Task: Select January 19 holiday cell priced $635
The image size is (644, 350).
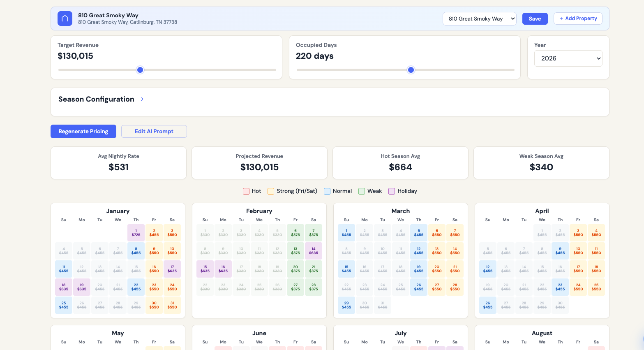Action: 82,287
